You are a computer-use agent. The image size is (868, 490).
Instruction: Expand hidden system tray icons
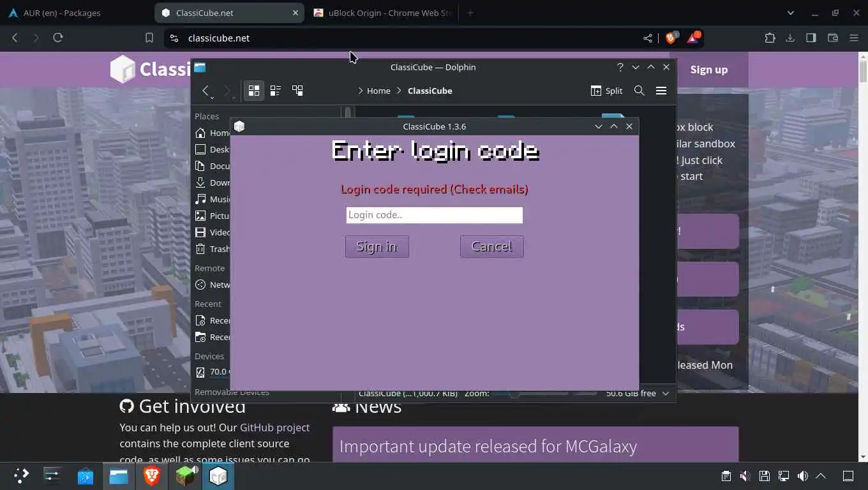coord(821,476)
